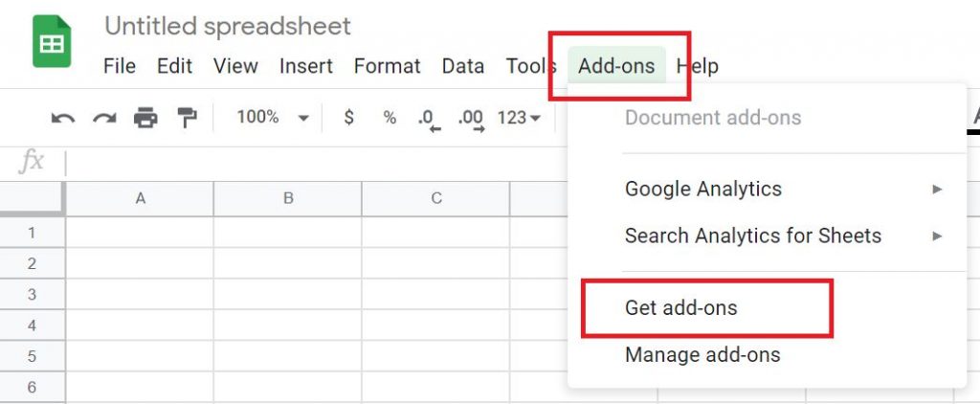The height and width of the screenshot is (404, 980).
Task: Select column B header
Action: [288, 199]
